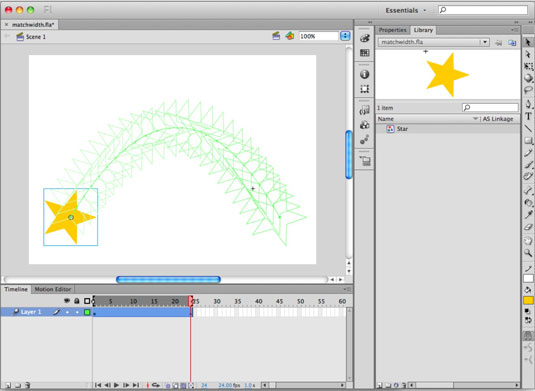Select the Deco tool
Image resolution: width=535 pixels, height=391 pixels.
pyautogui.click(x=528, y=176)
